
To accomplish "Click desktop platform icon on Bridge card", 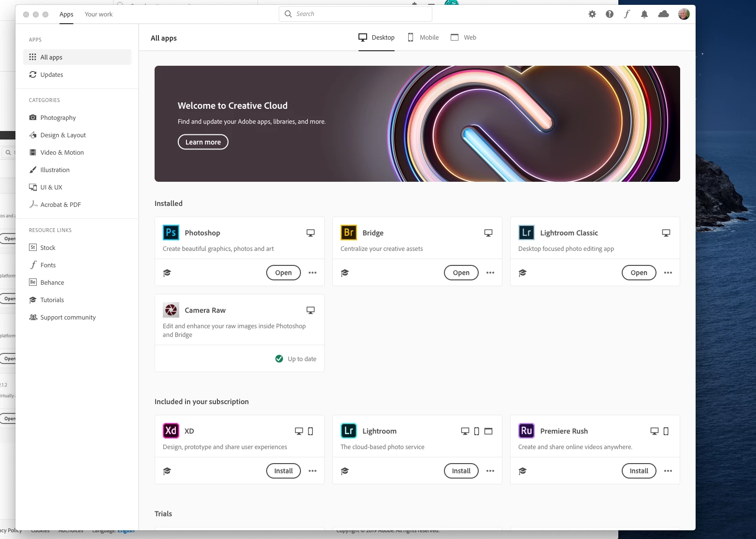I will tap(488, 233).
